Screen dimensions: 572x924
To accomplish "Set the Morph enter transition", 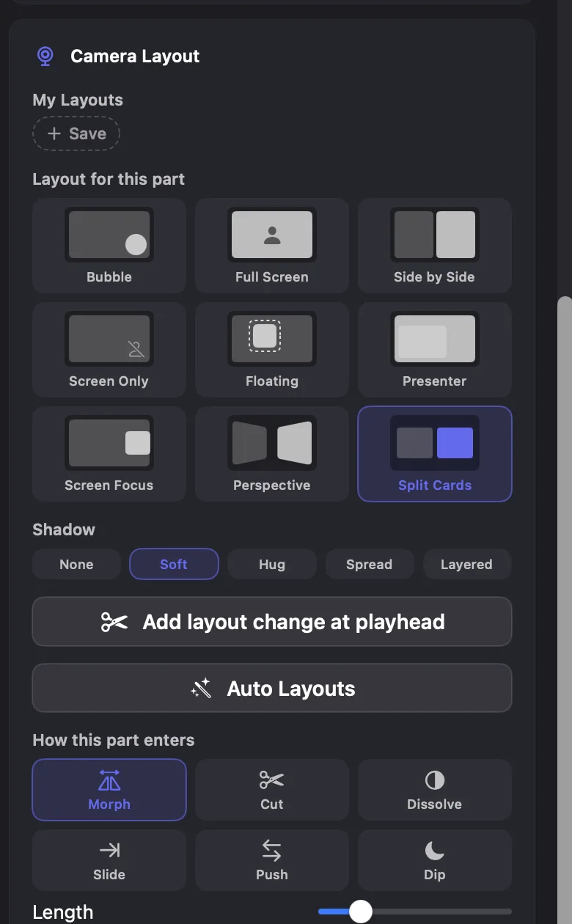I will pyautogui.click(x=109, y=789).
